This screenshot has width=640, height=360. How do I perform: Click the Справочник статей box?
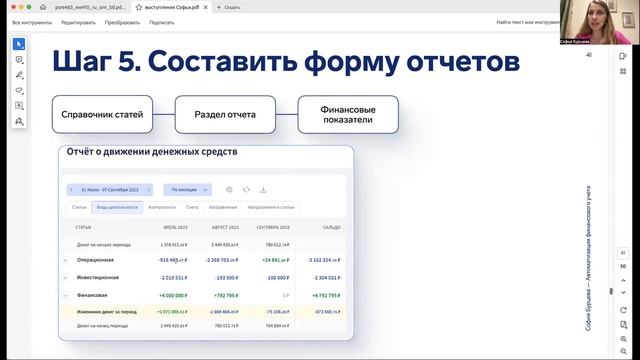[x=102, y=114]
